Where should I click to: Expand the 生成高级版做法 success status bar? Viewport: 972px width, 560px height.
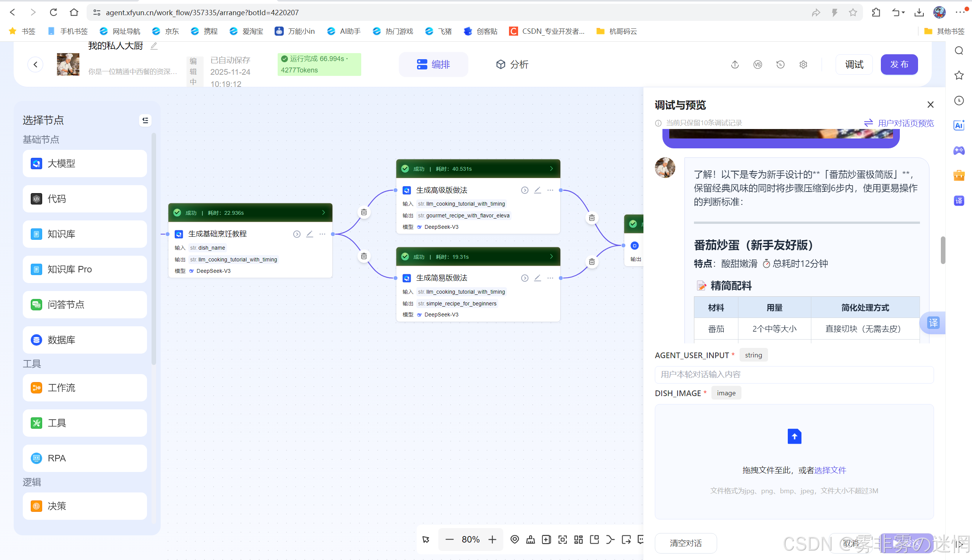551,168
